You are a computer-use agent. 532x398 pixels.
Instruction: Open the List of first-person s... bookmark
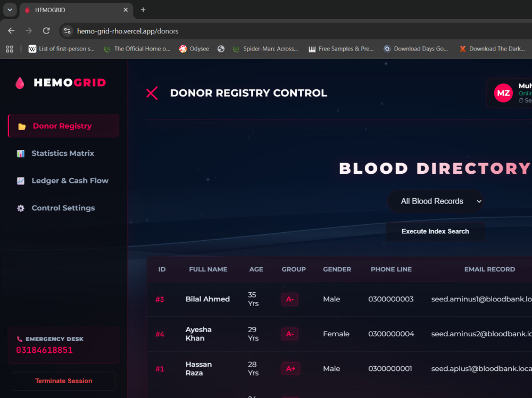tap(61, 49)
